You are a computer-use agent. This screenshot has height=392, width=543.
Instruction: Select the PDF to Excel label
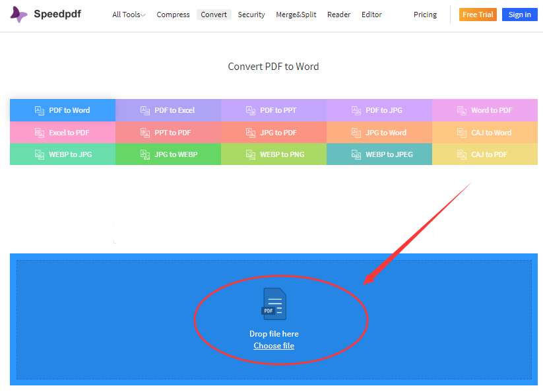pyautogui.click(x=175, y=110)
